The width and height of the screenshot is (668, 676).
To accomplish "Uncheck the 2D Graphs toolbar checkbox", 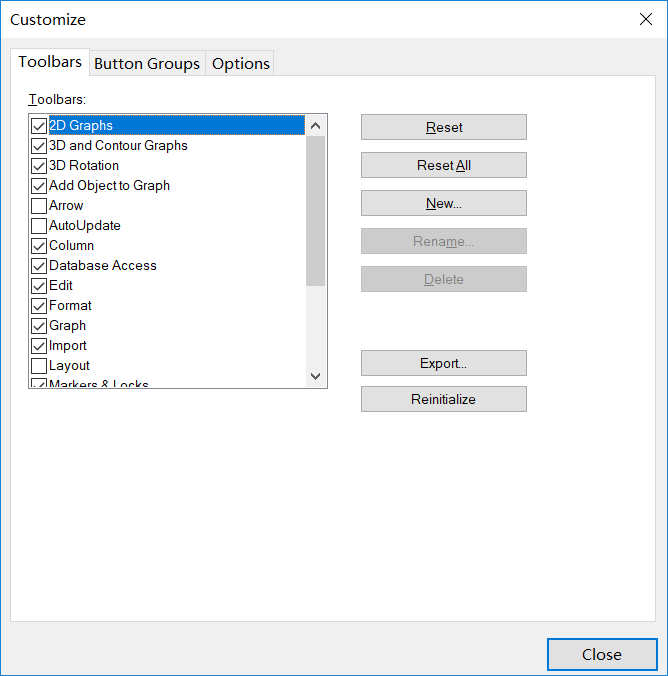I will (x=39, y=126).
